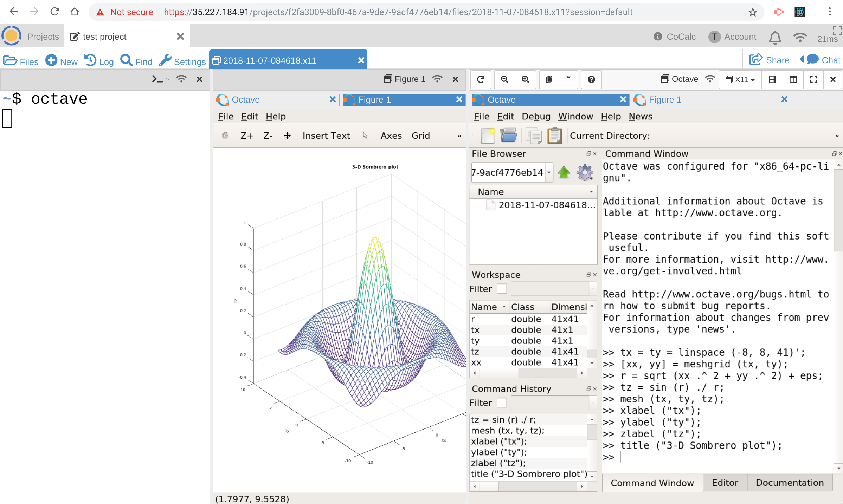
Task: Click the paste clipboard icon in Octave toolbar
Action: (555, 136)
